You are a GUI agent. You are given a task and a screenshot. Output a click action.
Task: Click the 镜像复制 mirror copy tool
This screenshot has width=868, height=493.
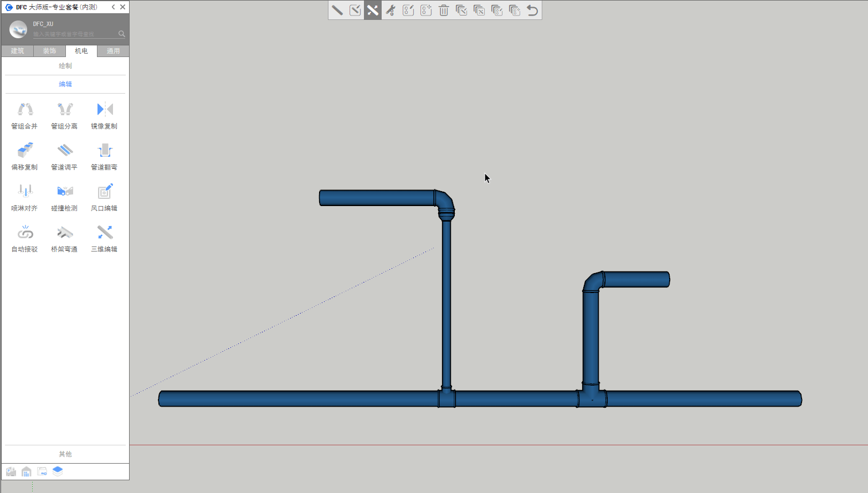pos(104,115)
